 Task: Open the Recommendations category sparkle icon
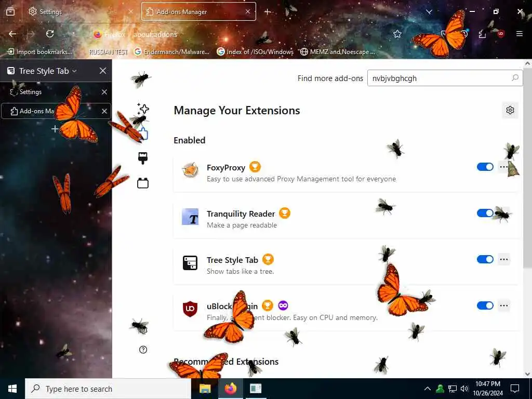143,109
